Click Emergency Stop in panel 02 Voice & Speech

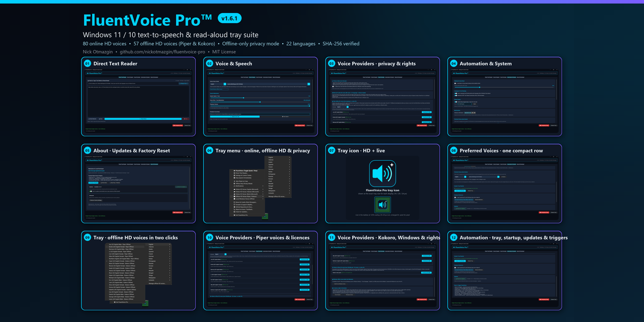[x=300, y=125]
